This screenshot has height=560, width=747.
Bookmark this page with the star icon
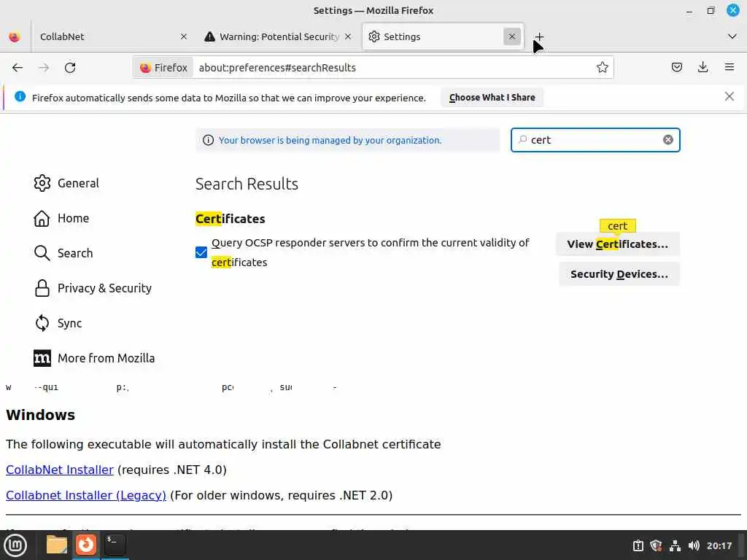point(602,68)
